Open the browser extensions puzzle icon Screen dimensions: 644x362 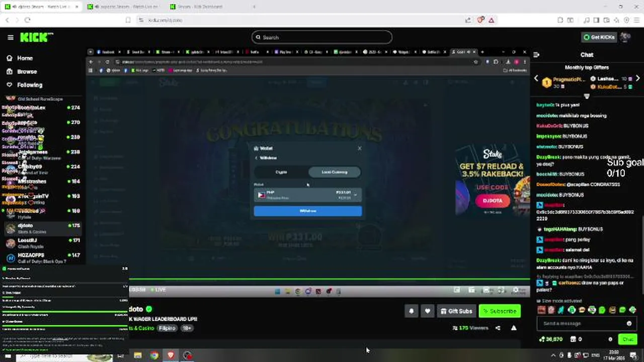pyautogui.click(x=560, y=20)
